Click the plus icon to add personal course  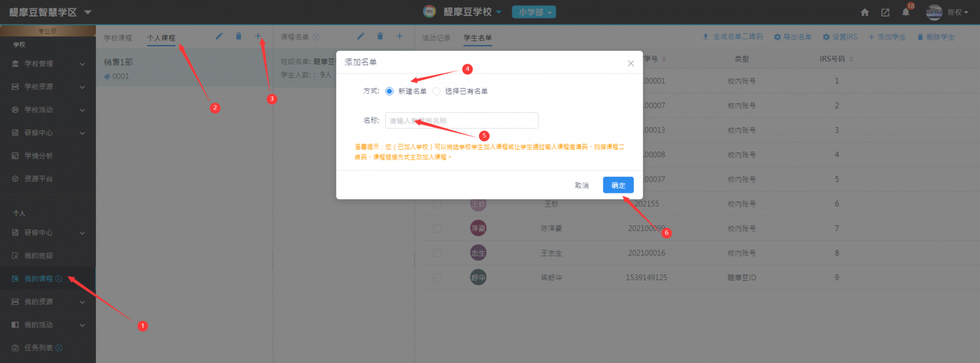258,36
